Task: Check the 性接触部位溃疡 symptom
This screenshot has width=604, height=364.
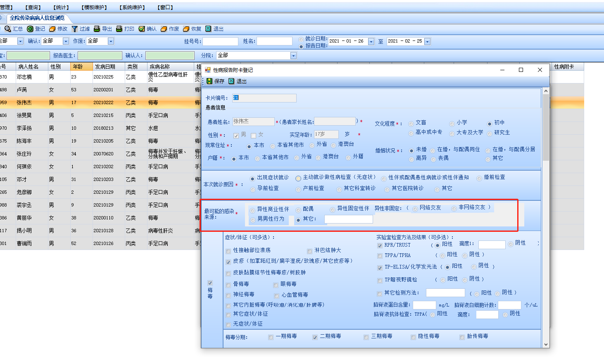Action: click(228, 251)
